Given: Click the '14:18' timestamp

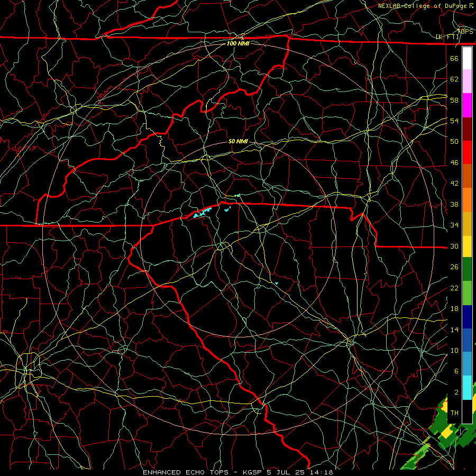Looking at the screenshot, I should tap(322, 472).
